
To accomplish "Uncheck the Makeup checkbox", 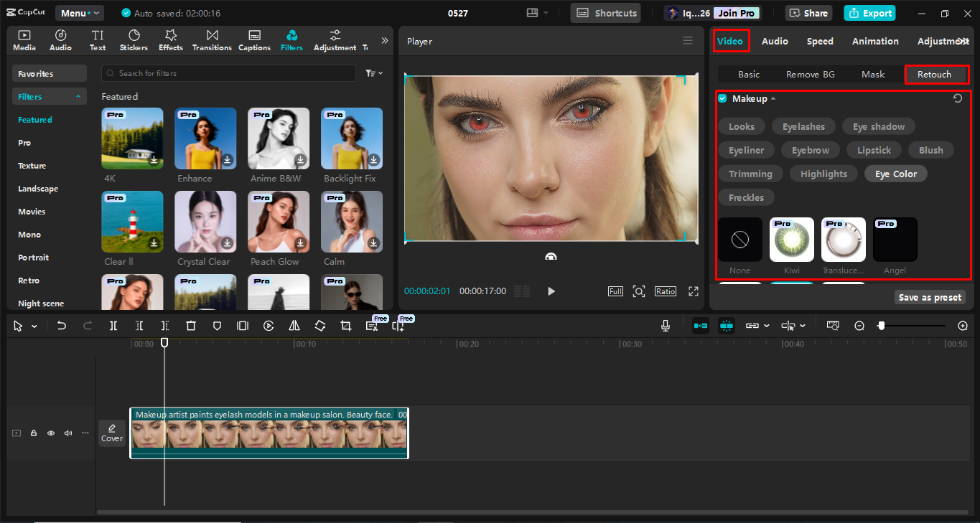I will 722,98.
